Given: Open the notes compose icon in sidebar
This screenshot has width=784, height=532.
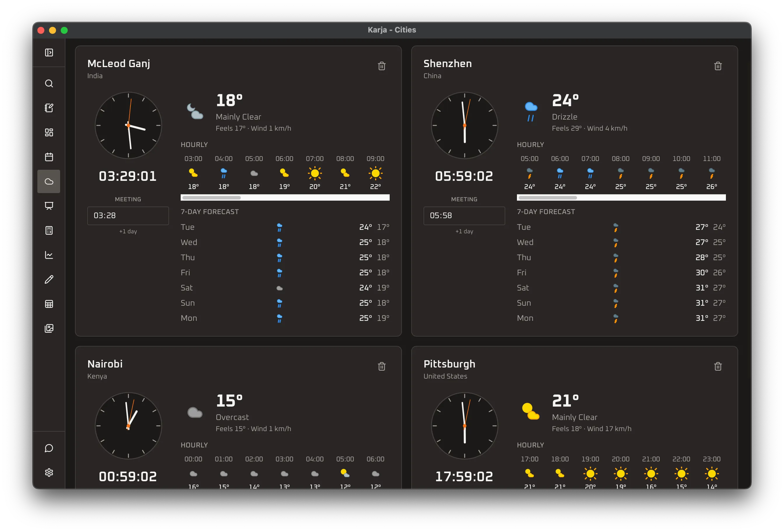Looking at the screenshot, I should point(49,108).
